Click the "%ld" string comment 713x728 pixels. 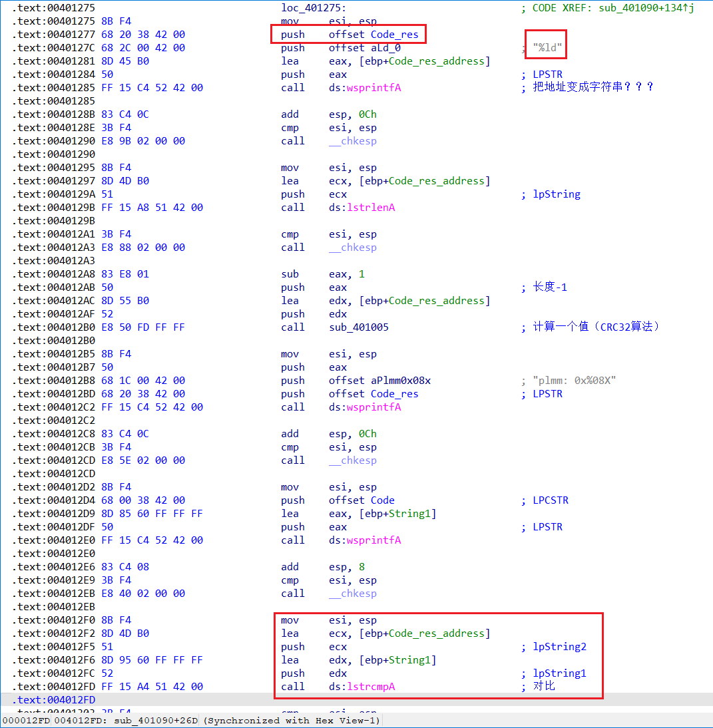[547, 48]
